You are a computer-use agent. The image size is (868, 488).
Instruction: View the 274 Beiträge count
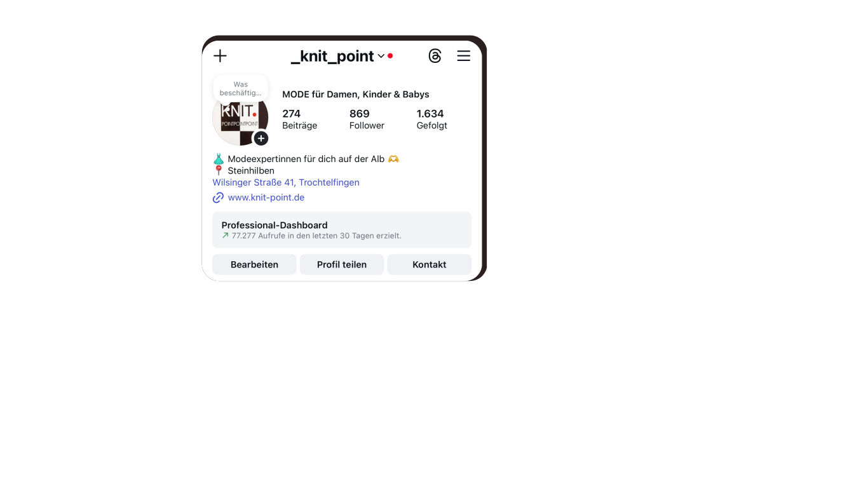(300, 119)
